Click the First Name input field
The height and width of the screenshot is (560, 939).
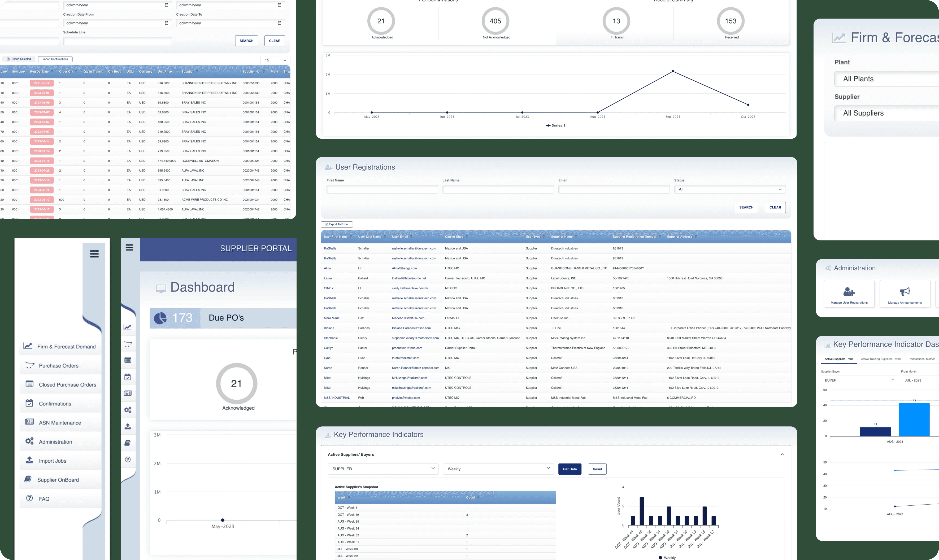click(x=382, y=189)
